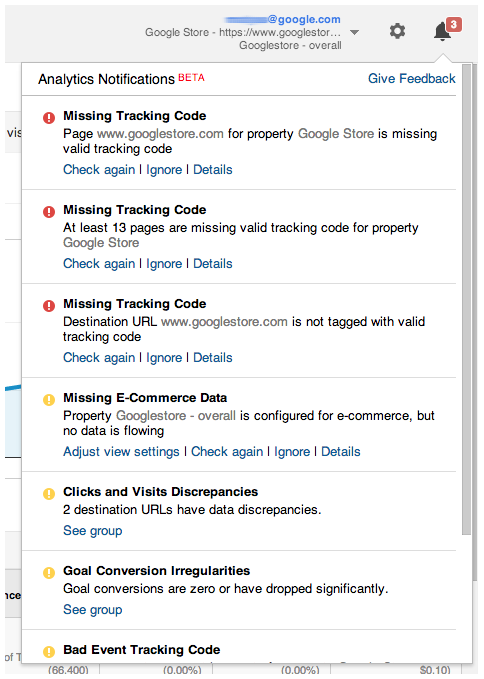Viewport: 484px width, 679px height.
Task: Expand See group under Goal Conversion Irregularities
Action: point(93,610)
